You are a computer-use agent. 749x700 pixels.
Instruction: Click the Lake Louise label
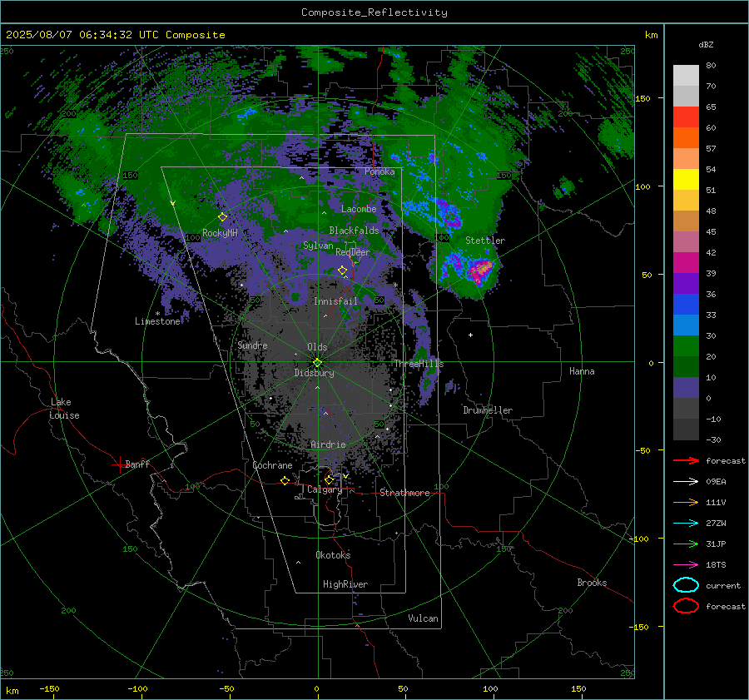pyautogui.click(x=64, y=409)
